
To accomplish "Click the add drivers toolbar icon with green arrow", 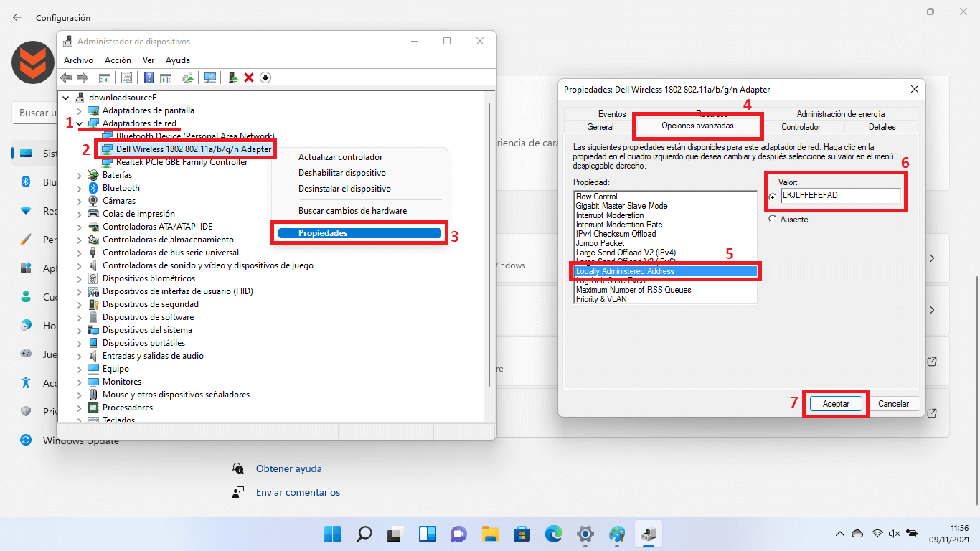I will [232, 77].
